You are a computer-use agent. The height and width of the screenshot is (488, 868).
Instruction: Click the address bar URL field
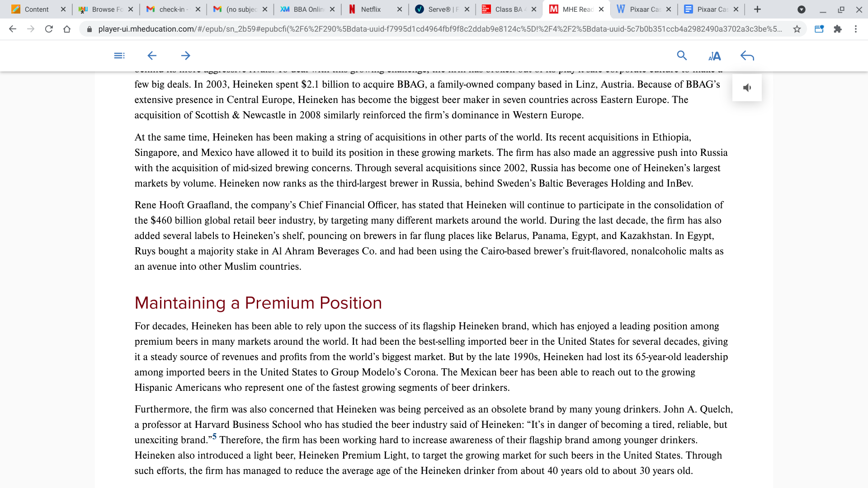point(439,29)
